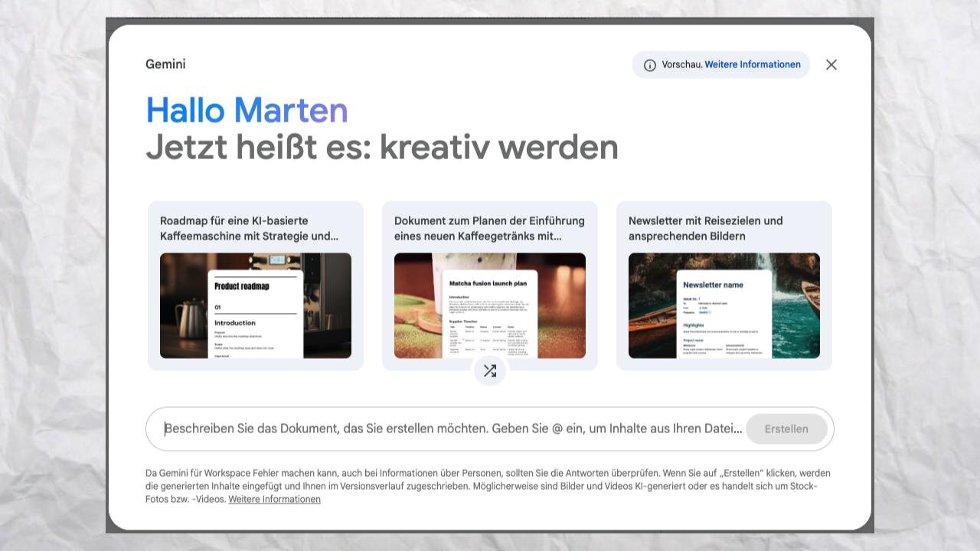Select the Newsletter mit Reisezielen card title
The height and width of the screenshot is (551, 980).
click(x=705, y=228)
